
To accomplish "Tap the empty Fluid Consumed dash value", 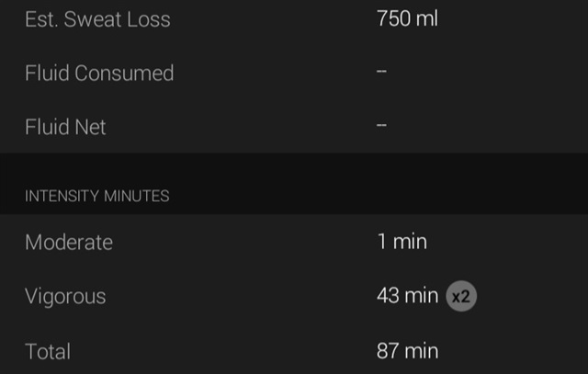I will [382, 74].
